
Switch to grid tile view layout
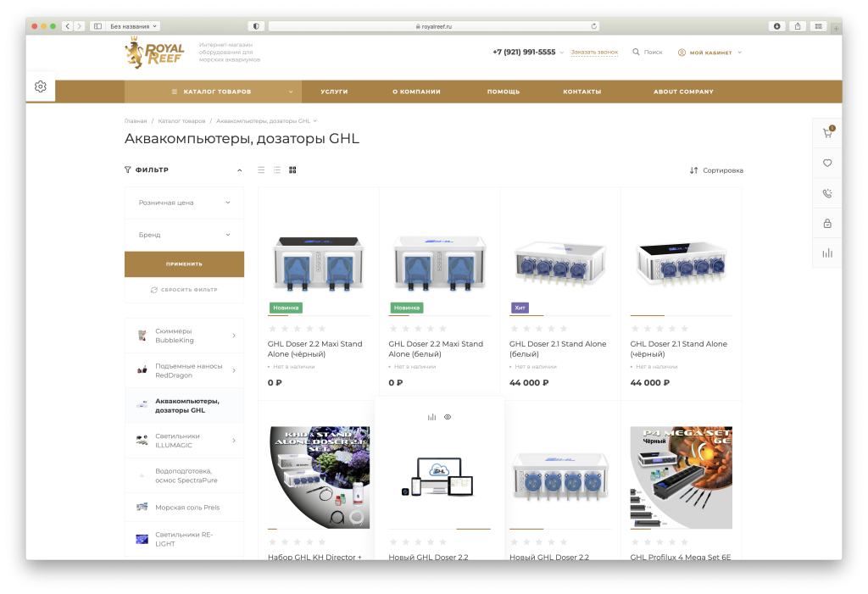tap(292, 170)
